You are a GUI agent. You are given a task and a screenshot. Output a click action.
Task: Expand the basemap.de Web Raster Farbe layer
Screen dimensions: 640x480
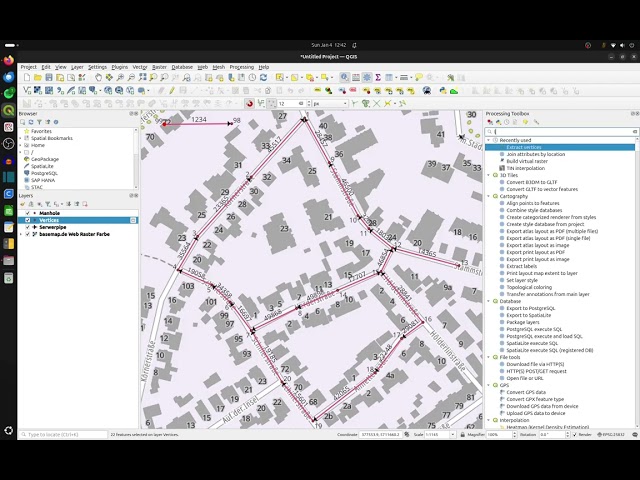coord(21,234)
